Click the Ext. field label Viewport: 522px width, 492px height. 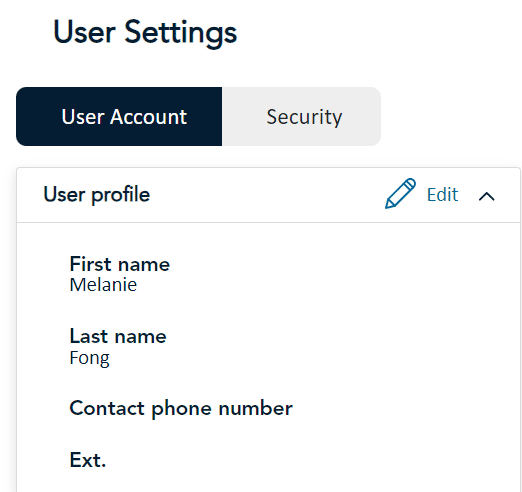[88, 460]
